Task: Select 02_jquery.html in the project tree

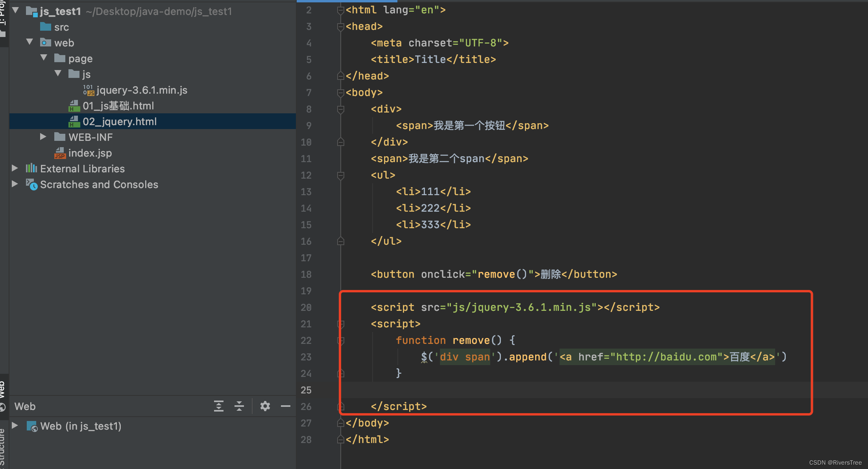Action: [x=120, y=122]
